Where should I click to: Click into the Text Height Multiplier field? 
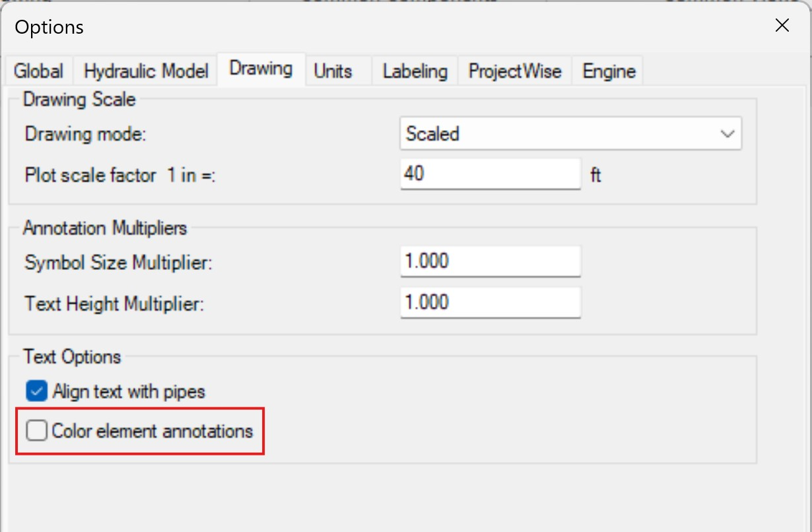click(x=491, y=302)
